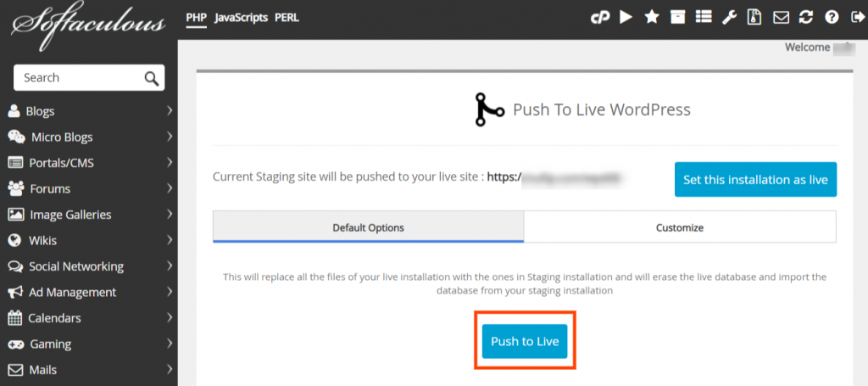Click the logout arrow icon

[856, 18]
